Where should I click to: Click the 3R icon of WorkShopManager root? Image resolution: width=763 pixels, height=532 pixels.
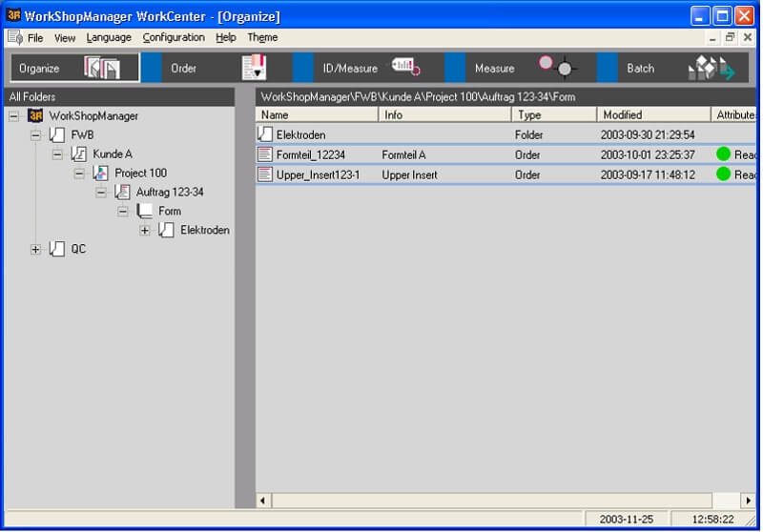pos(35,115)
